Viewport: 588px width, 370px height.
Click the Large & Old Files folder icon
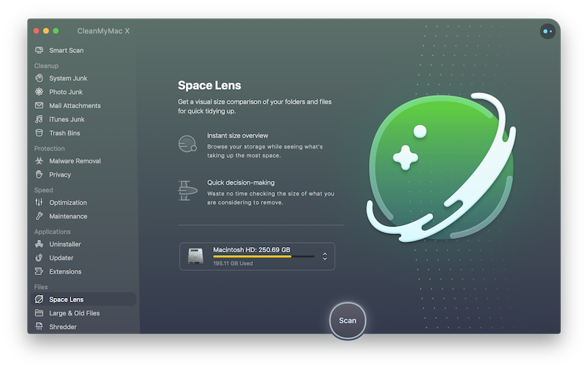[39, 313]
